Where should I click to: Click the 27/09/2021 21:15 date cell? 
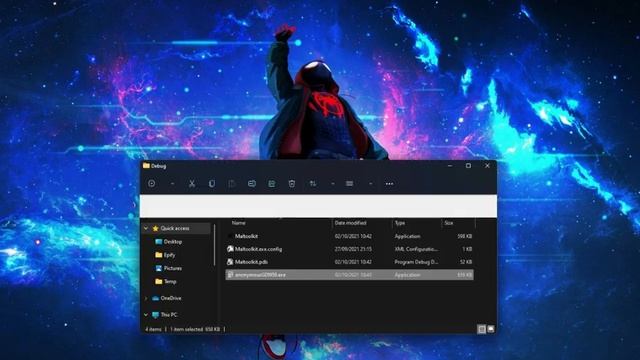coord(353,249)
